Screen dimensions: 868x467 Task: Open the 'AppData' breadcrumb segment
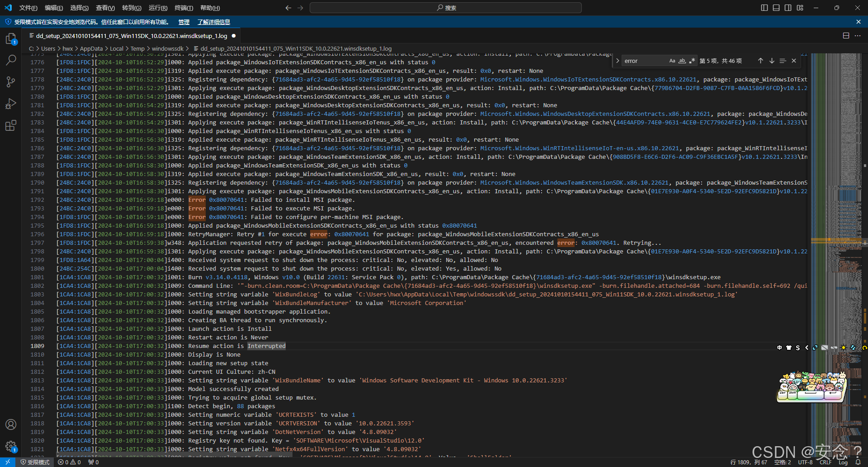pos(91,48)
